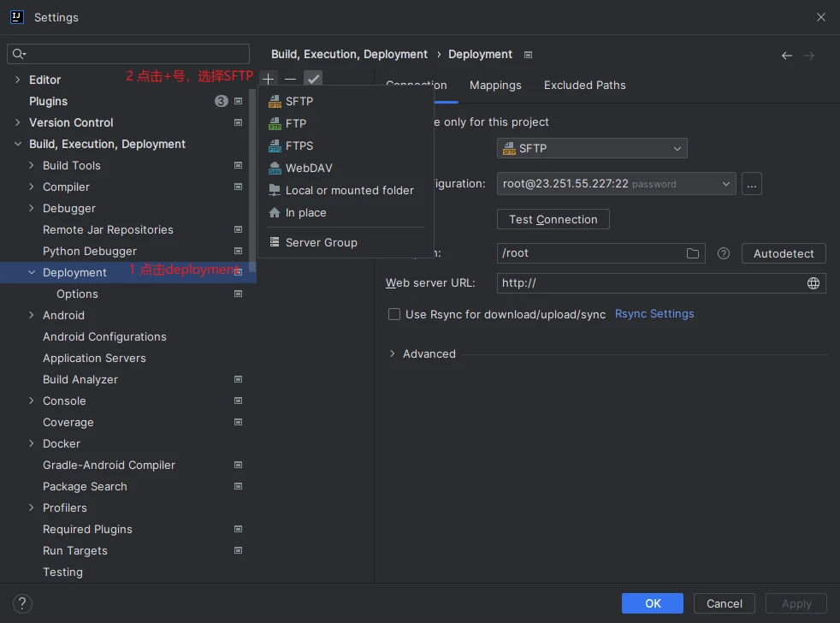This screenshot has width=840, height=623.
Task: Click project icon beside Plugins row
Action: click(x=239, y=101)
